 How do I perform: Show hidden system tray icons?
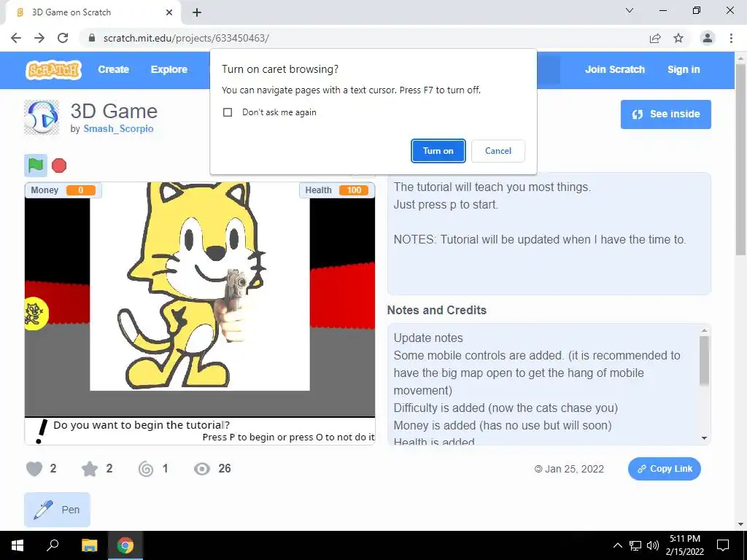coord(617,545)
